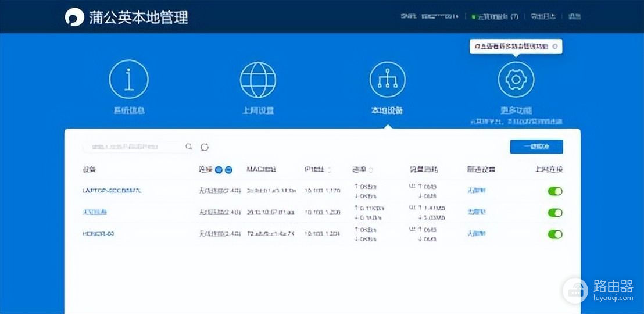Toggle internet access for LAPTOP device

pyautogui.click(x=555, y=191)
